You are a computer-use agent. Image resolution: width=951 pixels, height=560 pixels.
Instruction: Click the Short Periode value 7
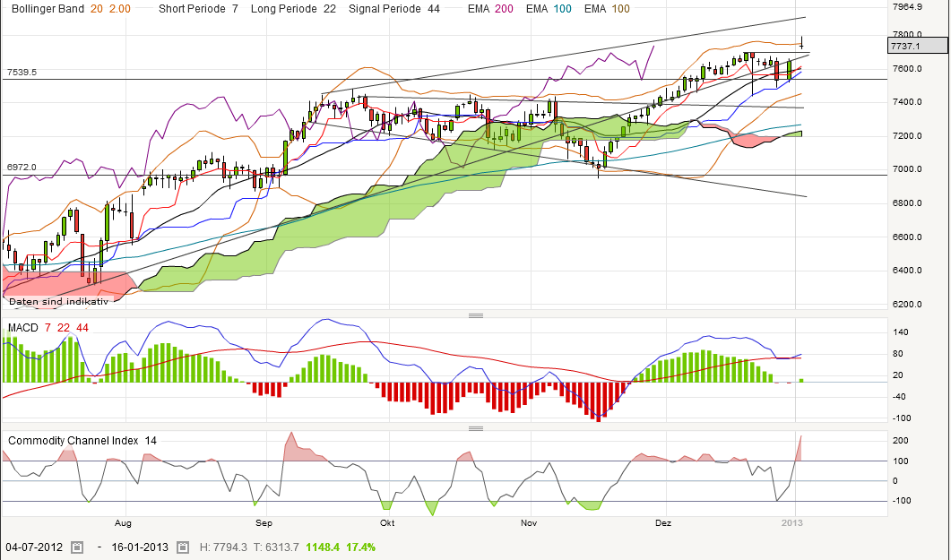coord(235,9)
